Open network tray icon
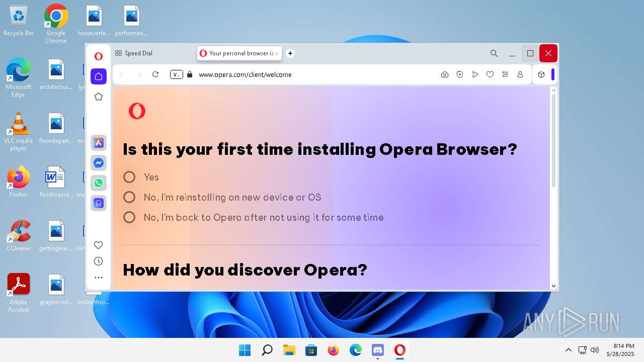The image size is (644, 362). (x=582, y=350)
